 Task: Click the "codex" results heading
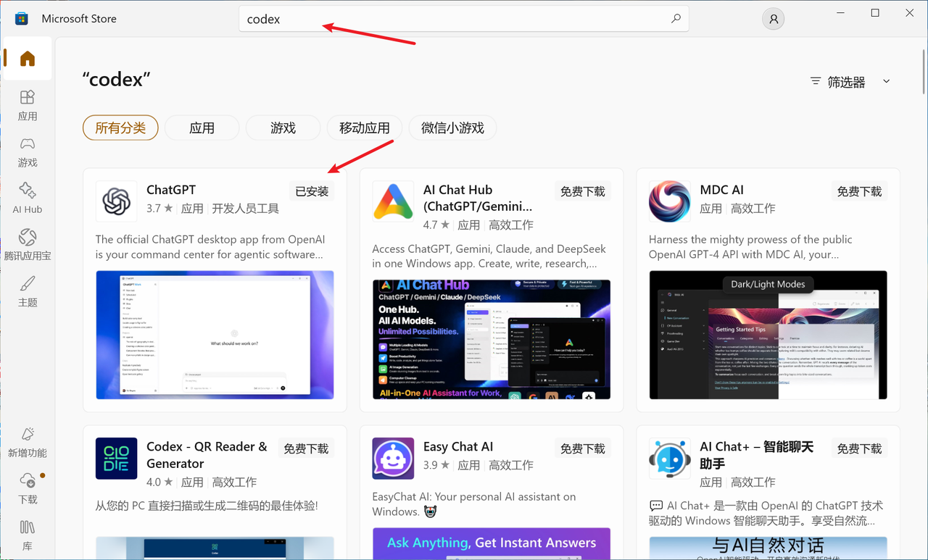tap(117, 79)
